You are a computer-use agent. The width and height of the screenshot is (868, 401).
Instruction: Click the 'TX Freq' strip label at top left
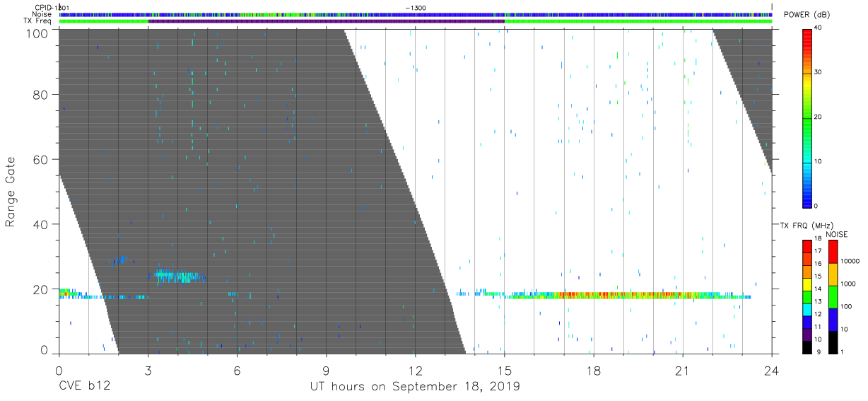(38, 21)
